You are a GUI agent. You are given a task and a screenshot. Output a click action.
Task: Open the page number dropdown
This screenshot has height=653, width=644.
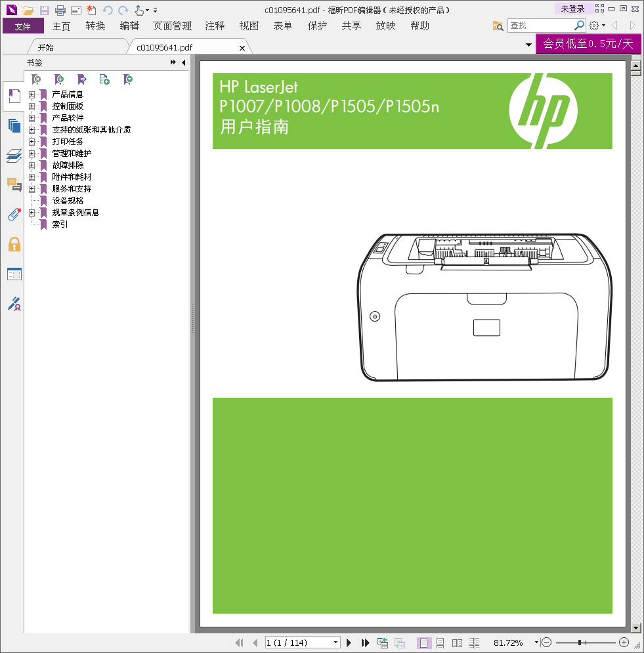pyautogui.click(x=335, y=642)
